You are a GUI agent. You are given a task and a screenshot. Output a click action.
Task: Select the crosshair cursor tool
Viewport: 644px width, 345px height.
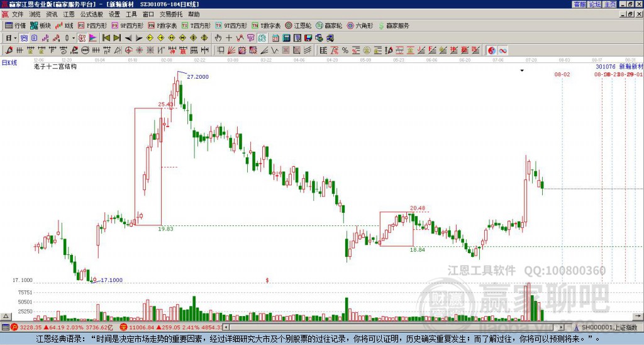tap(229, 38)
